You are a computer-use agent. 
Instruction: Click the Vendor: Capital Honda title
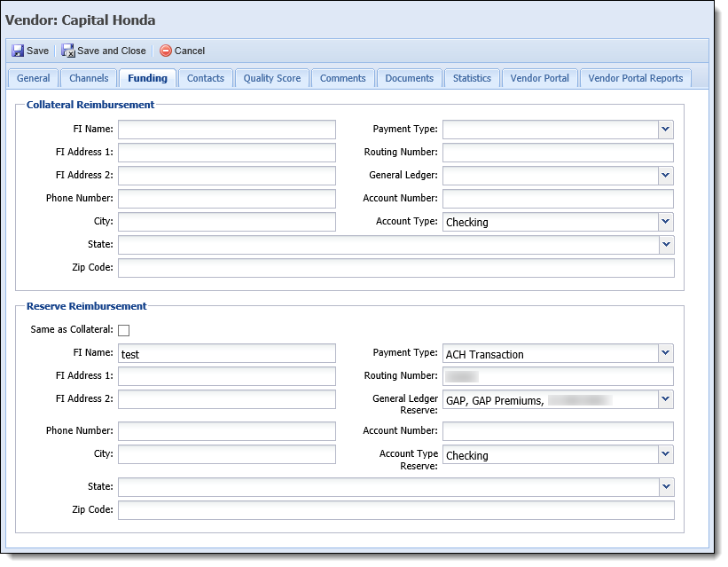tap(81, 20)
